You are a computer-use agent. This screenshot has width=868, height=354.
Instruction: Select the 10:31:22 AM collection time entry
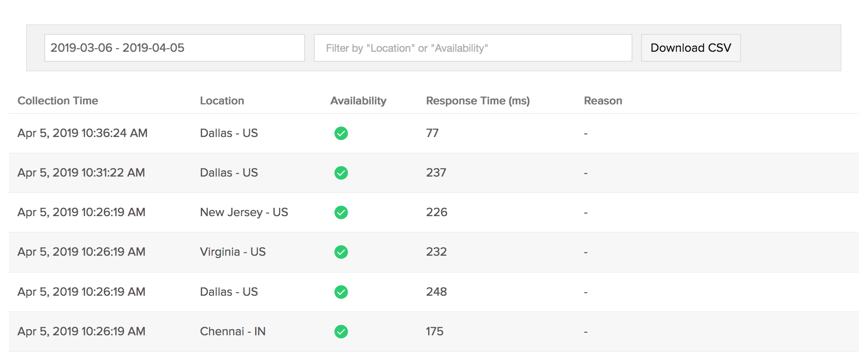coord(81,173)
